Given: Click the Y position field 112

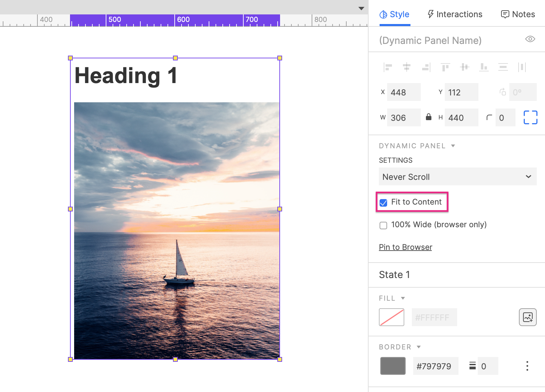Looking at the screenshot, I should (461, 92).
